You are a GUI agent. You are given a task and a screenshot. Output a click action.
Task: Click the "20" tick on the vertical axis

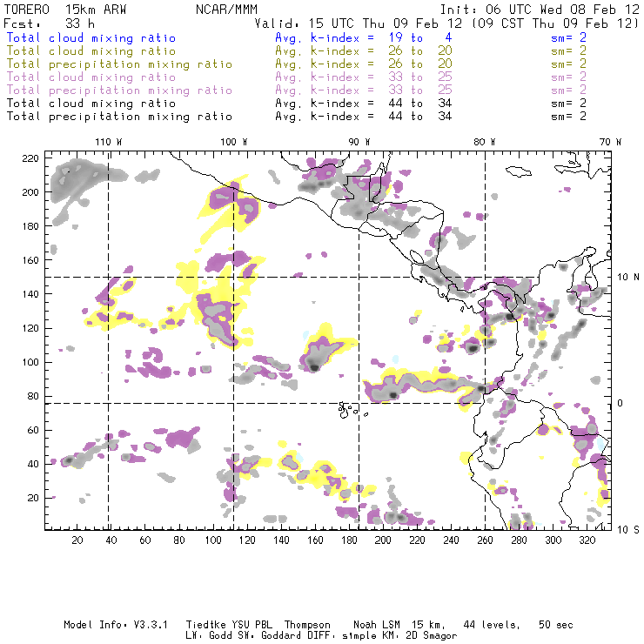pyautogui.click(x=33, y=498)
